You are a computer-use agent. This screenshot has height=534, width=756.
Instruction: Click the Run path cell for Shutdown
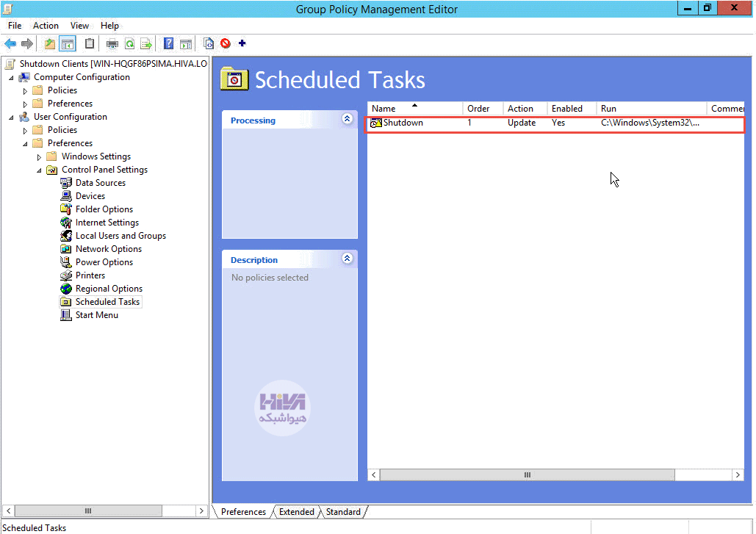point(650,123)
